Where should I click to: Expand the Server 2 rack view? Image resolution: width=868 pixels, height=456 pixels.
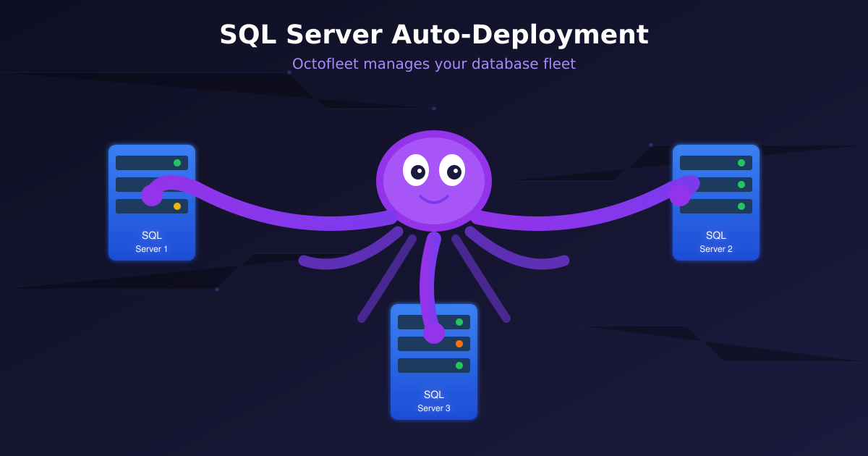click(715, 203)
